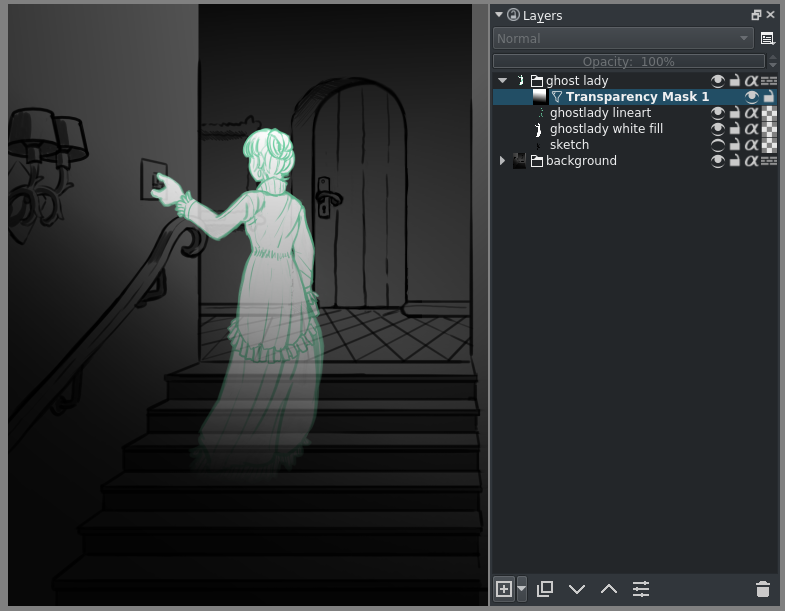Open the layer filter options icon

[767, 39]
